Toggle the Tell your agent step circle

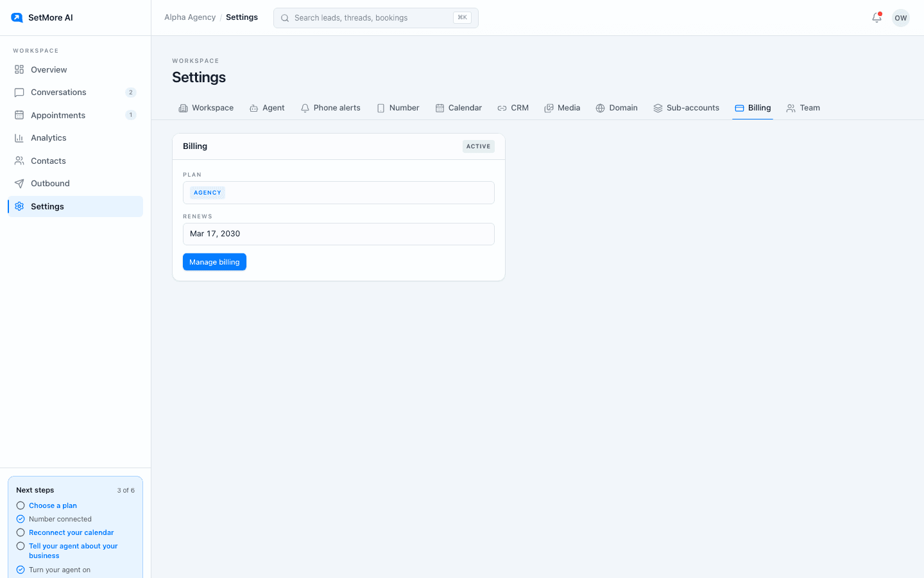pos(21,546)
